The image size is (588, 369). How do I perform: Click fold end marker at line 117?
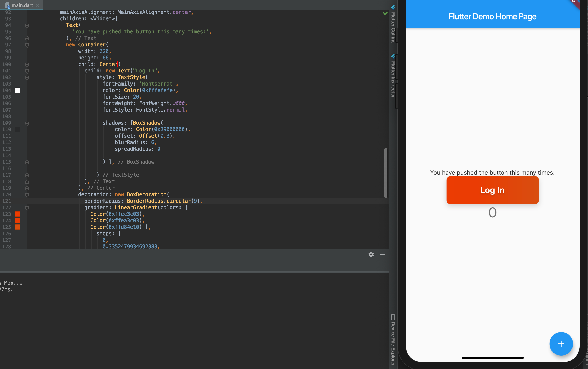point(27,175)
